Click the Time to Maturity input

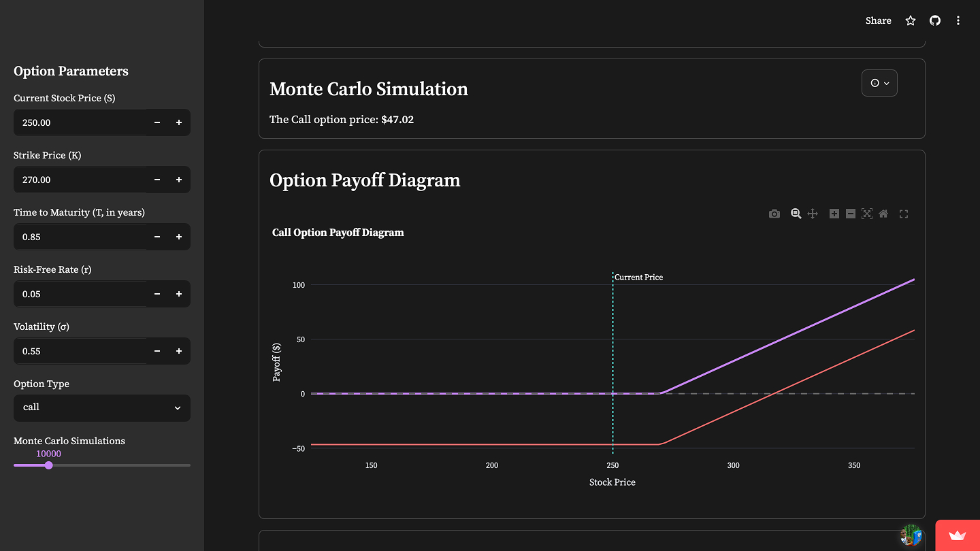point(80,237)
